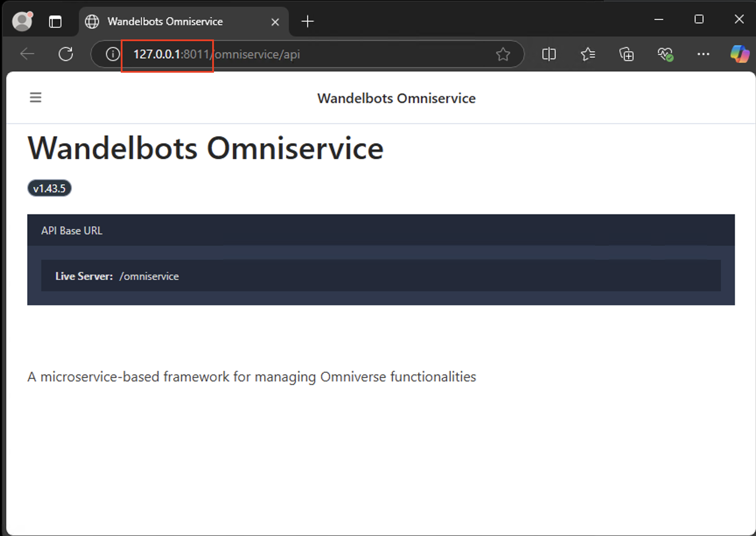Open the tab actions menu icon
This screenshot has width=756, height=536.
tap(56, 21)
